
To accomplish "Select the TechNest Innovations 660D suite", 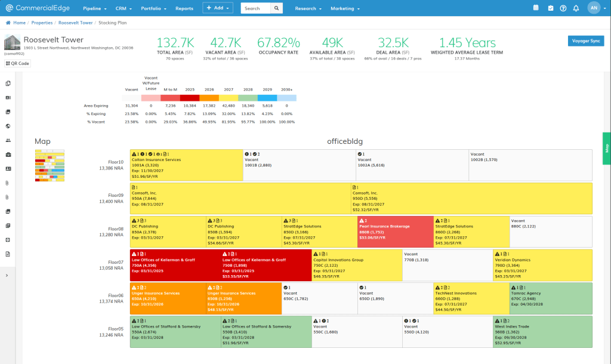I will [471, 298].
